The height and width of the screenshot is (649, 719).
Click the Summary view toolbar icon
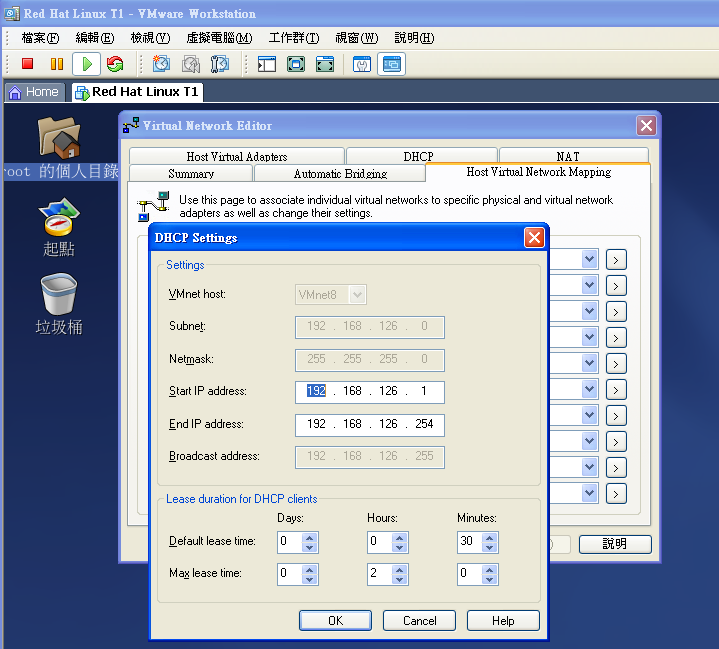[362, 64]
